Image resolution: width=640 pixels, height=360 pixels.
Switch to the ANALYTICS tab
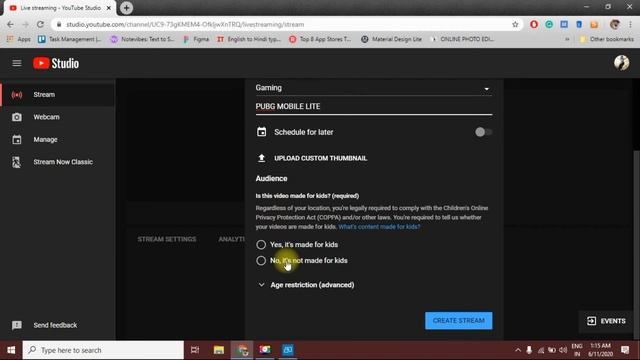click(x=231, y=239)
